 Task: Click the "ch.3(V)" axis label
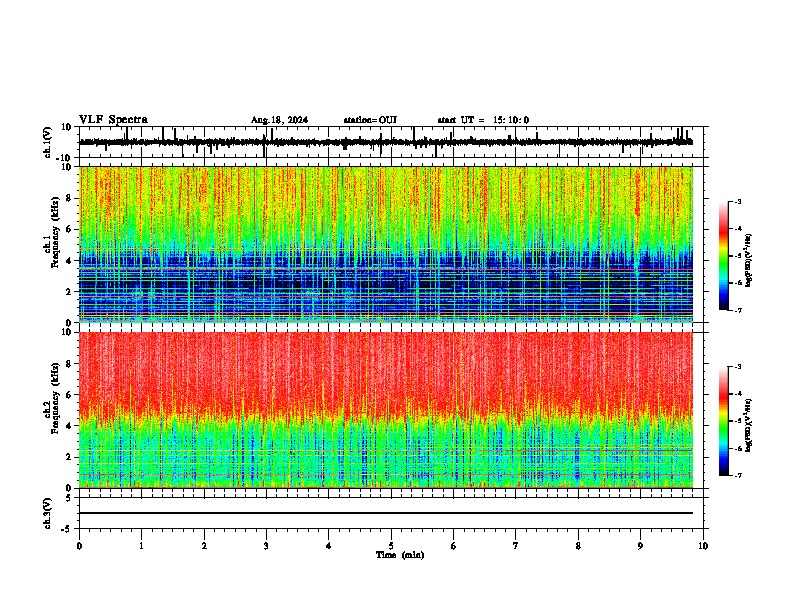click(47, 513)
